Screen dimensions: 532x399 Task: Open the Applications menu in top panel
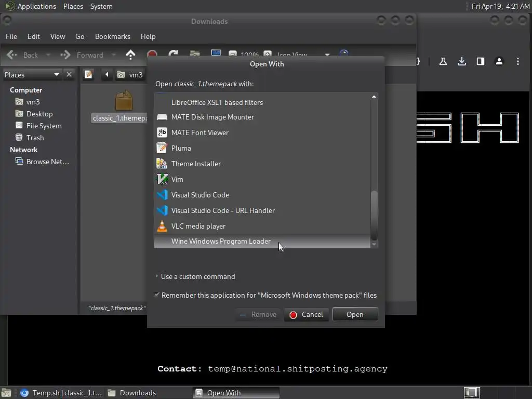point(31,6)
